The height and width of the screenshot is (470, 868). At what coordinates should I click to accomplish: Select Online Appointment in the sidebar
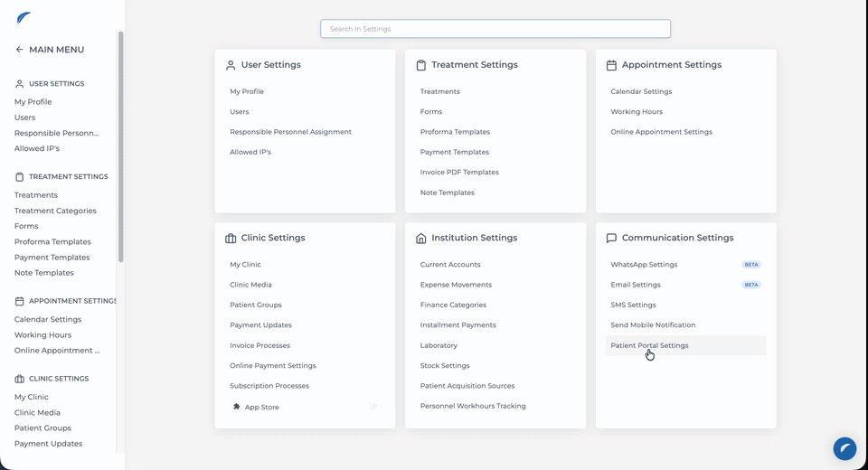coord(57,351)
